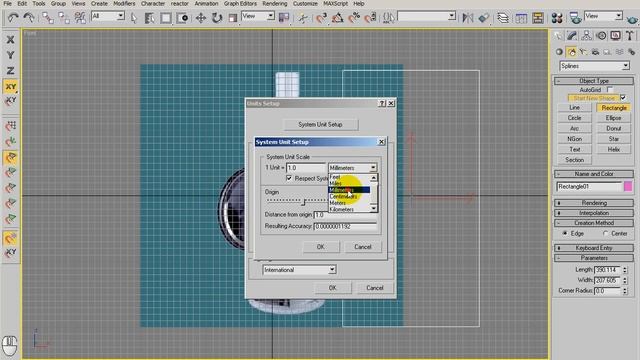The image size is (640, 360).
Task: Restrict to Z axis constraint button
Action: [11, 71]
